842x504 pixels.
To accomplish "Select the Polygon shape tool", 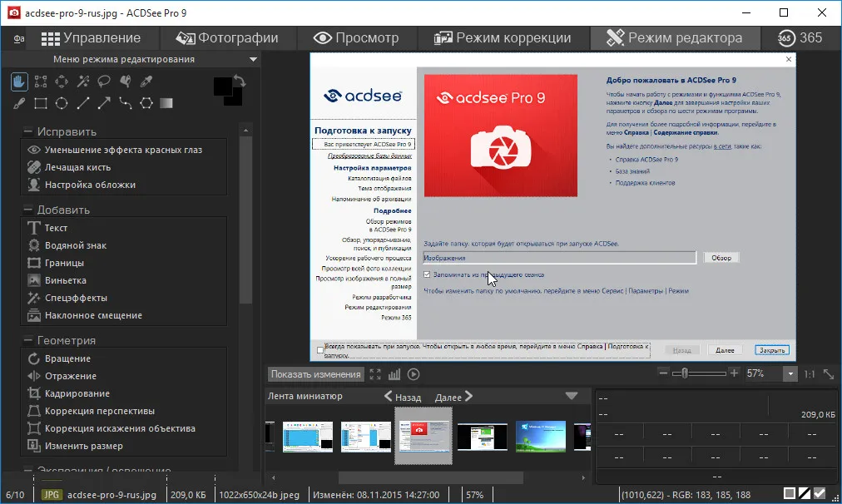I will tap(146, 103).
